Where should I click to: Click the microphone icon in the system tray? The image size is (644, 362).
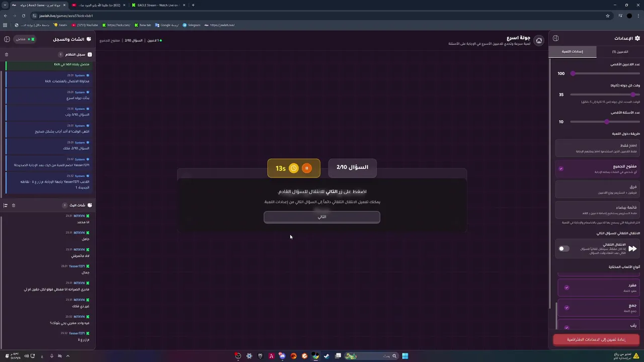click(51, 356)
